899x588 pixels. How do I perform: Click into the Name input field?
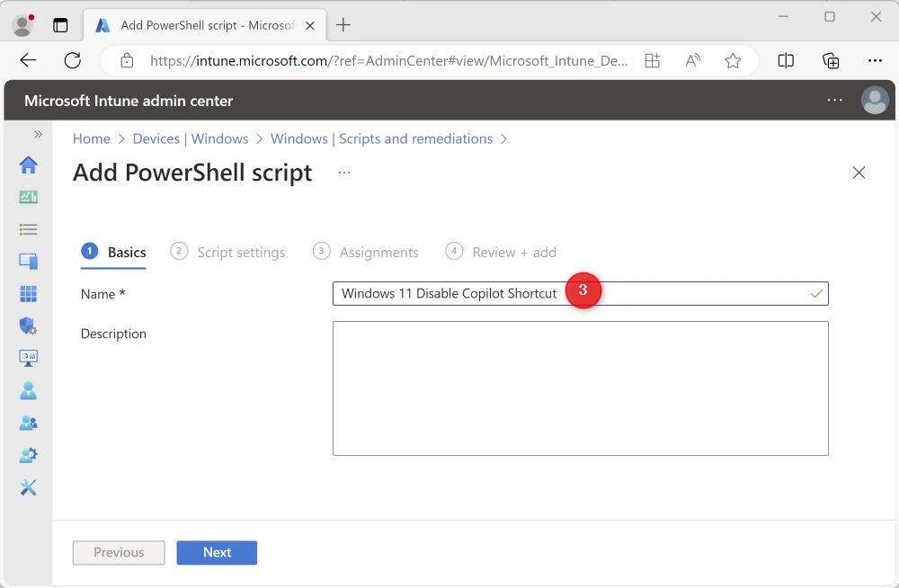point(580,294)
